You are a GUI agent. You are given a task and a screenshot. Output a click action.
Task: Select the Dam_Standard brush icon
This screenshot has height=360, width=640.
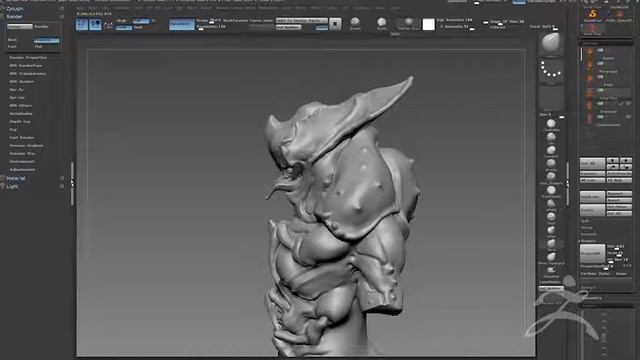[x=551, y=177]
